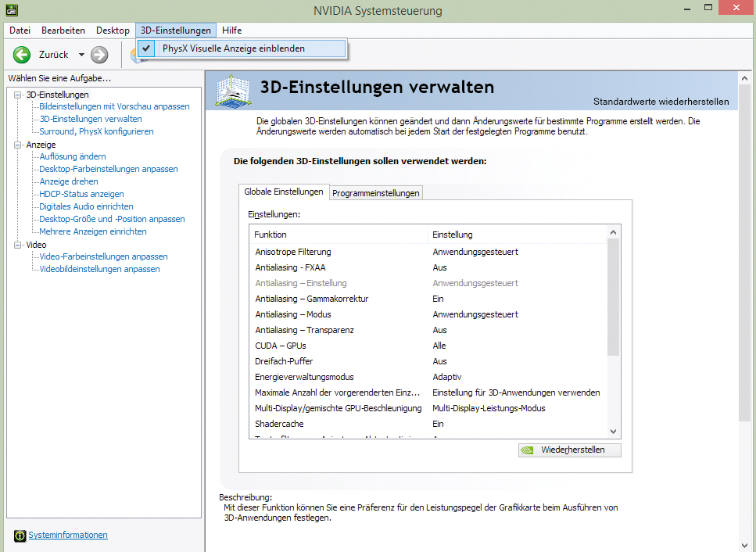Switch to the Programmeinstellungen tab

tap(376, 193)
